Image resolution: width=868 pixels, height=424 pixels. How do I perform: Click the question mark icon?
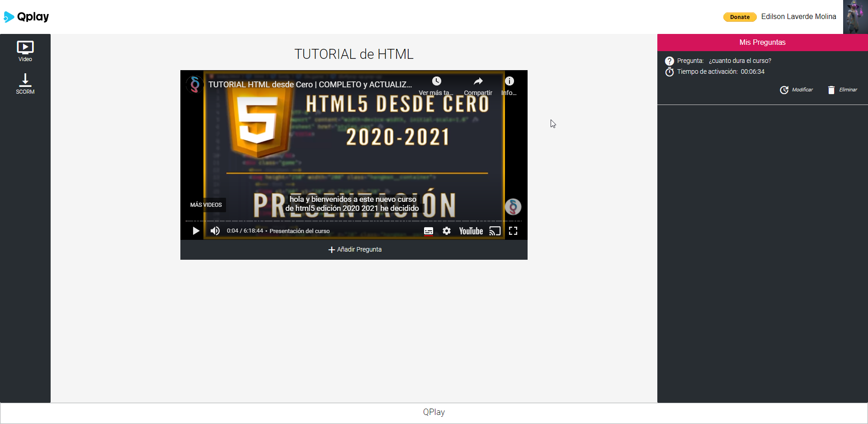coord(670,61)
